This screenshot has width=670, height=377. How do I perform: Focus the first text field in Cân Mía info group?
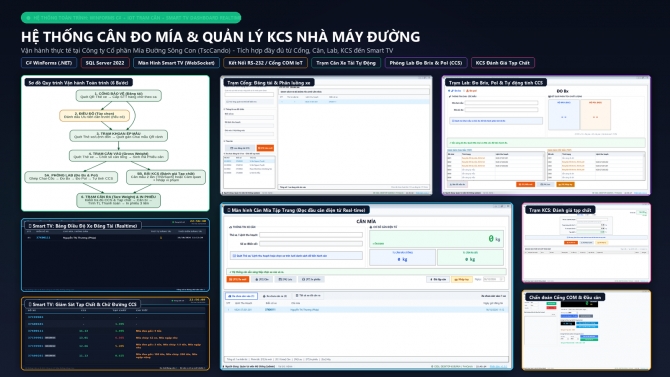pos(311,235)
